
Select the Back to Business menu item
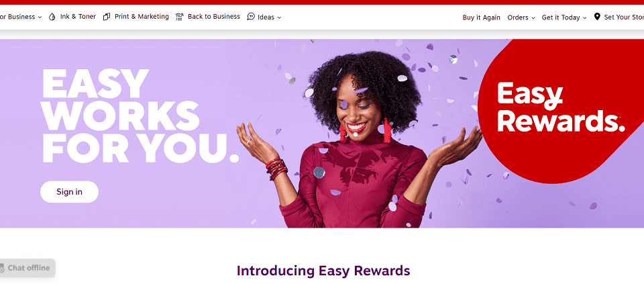213,17
